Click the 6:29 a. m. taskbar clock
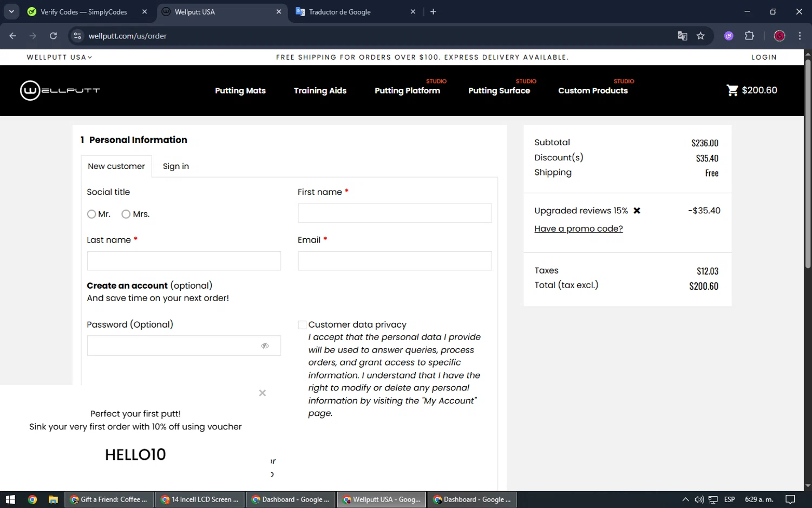The width and height of the screenshot is (812, 508). 759,499
